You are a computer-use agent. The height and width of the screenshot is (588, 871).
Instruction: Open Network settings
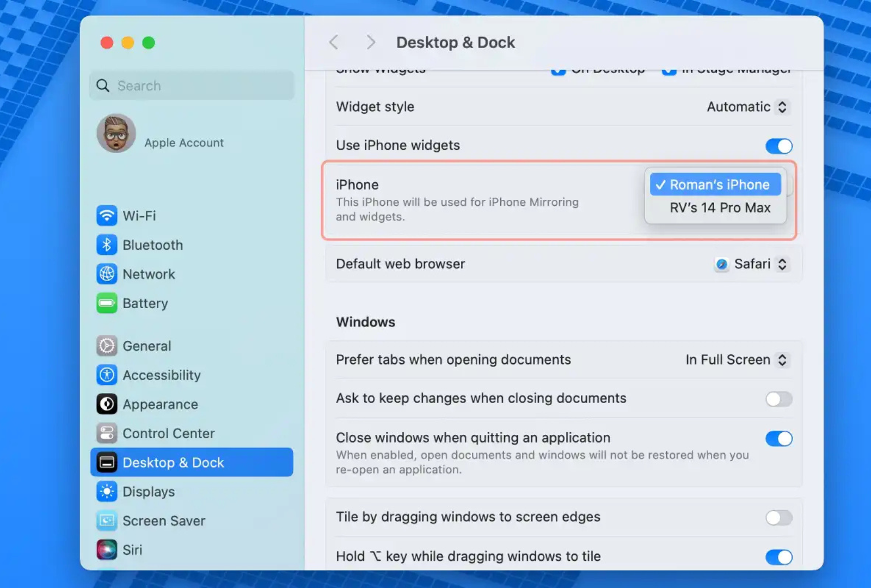149,274
